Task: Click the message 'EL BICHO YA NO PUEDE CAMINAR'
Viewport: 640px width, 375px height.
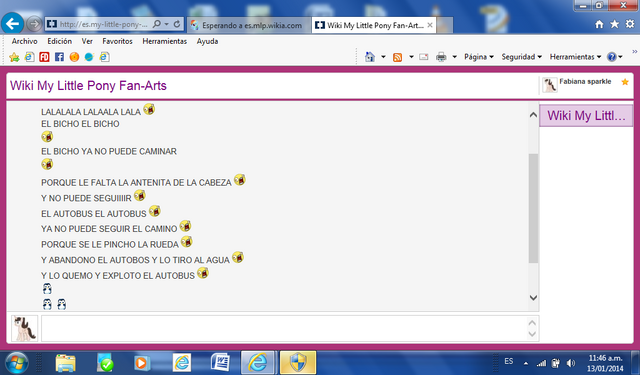Action: point(109,151)
